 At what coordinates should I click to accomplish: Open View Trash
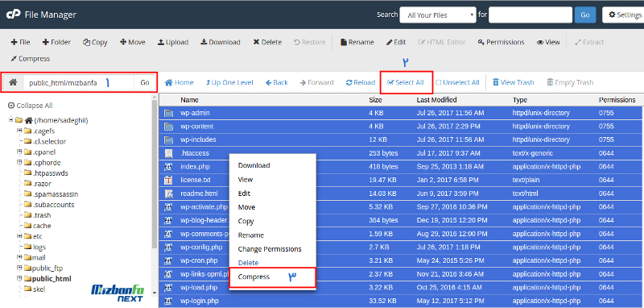tap(513, 82)
